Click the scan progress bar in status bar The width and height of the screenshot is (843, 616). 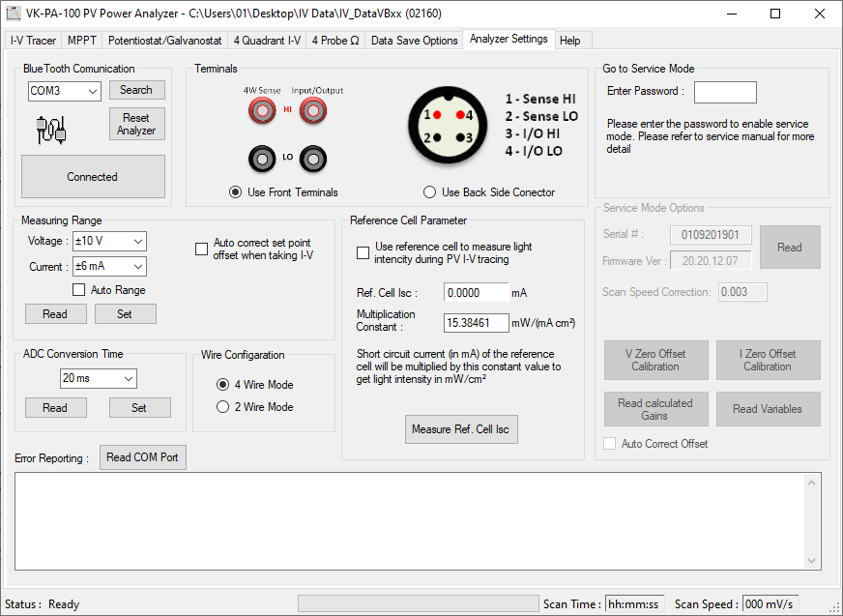[x=419, y=603]
